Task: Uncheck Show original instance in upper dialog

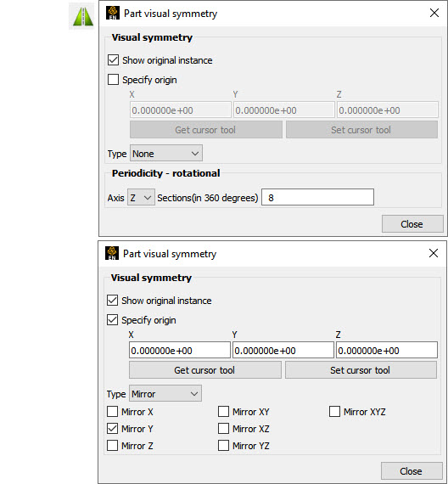Action: tap(113, 60)
